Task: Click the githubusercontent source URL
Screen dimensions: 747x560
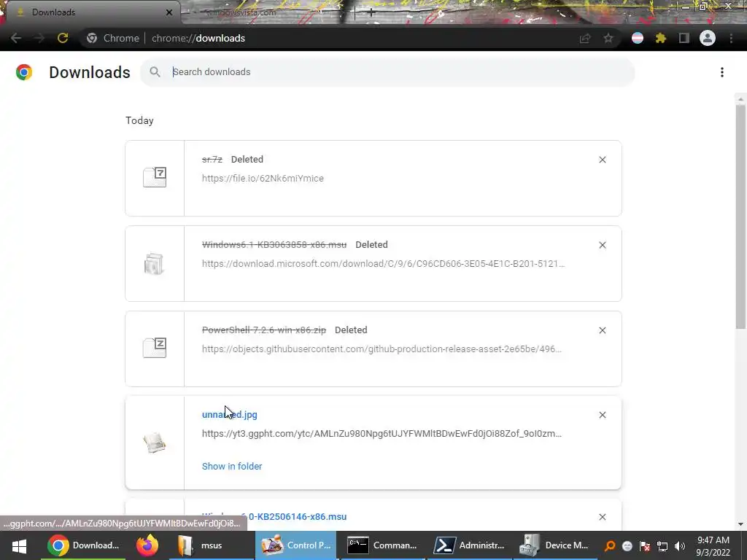Action: pos(382,349)
